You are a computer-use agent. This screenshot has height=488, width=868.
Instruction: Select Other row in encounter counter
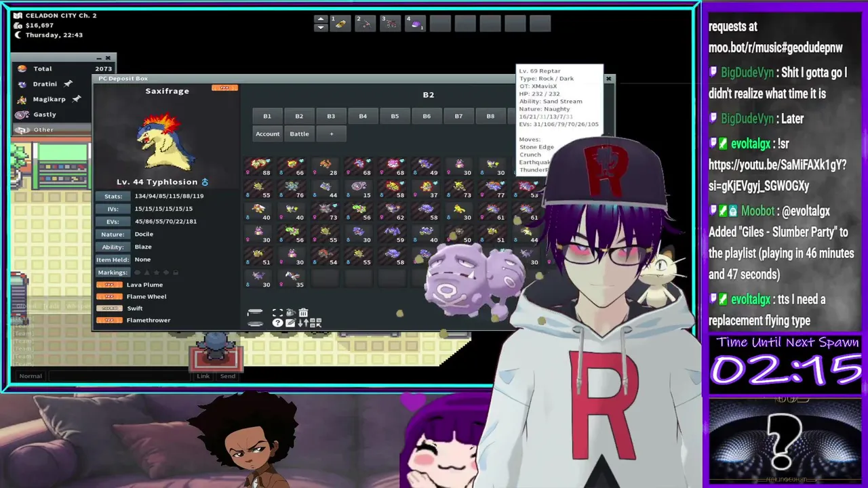tap(51, 129)
